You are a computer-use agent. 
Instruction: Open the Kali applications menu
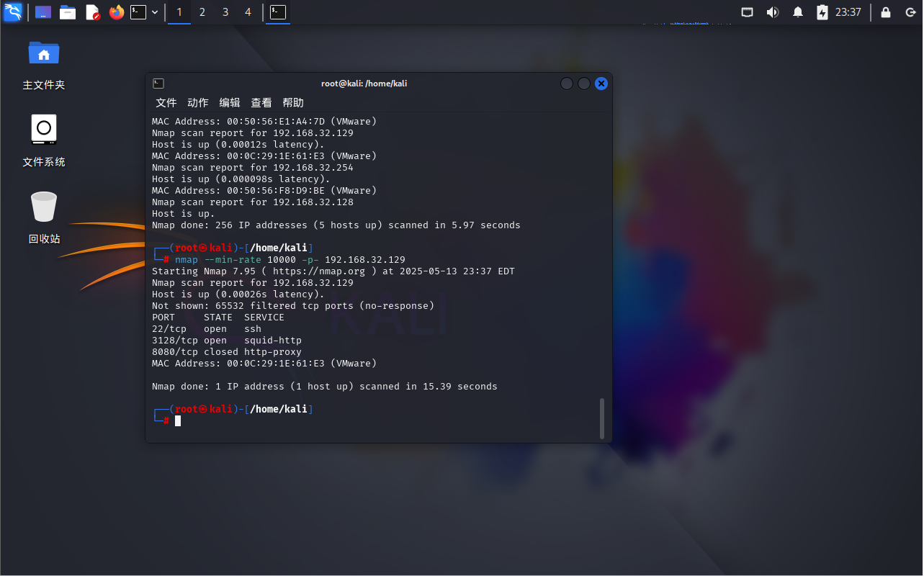[x=13, y=12]
